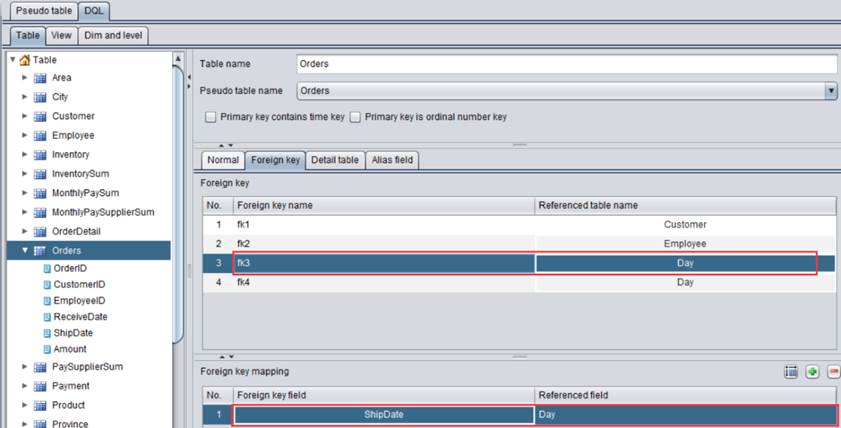The image size is (841, 428).
Task: Click the Customer referenced table cell
Action: coord(685,225)
